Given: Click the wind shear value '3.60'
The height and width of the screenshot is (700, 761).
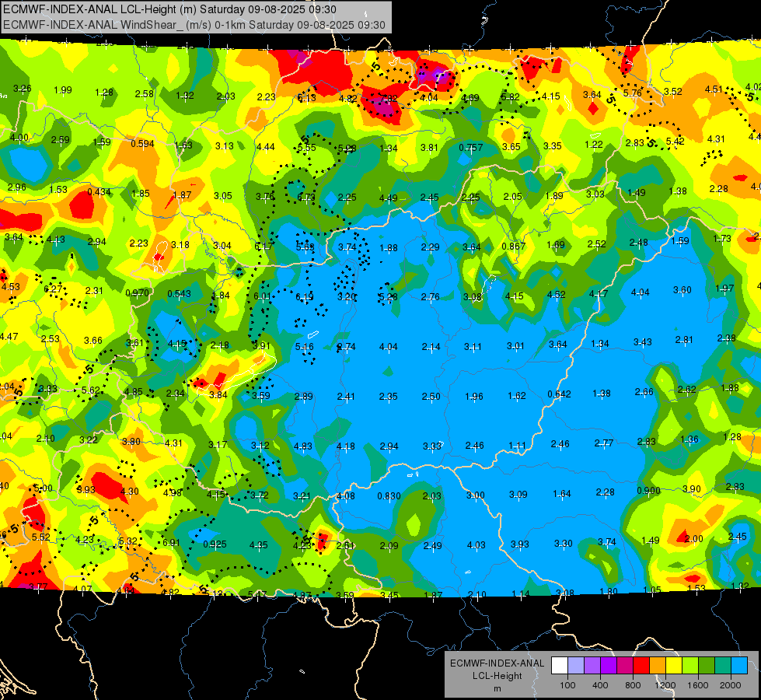Looking at the screenshot, I should [x=682, y=289].
